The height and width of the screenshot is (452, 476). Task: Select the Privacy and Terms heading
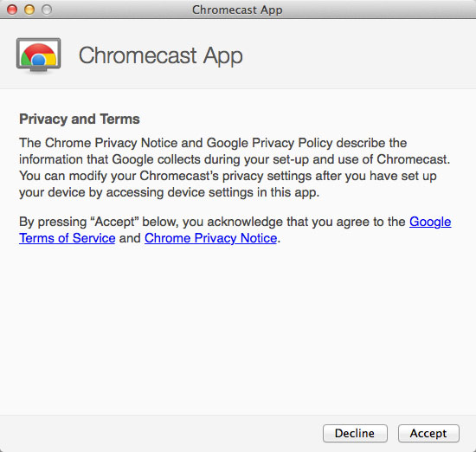[80, 119]
